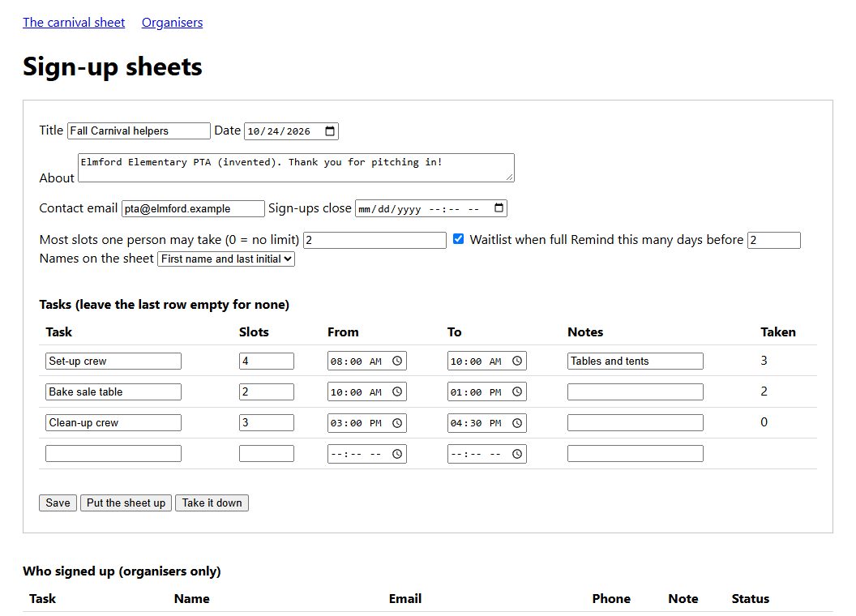Open clock picker for Clean-up crew To time
This screenshot has height=616, width=856.
(x=517, y=423)
